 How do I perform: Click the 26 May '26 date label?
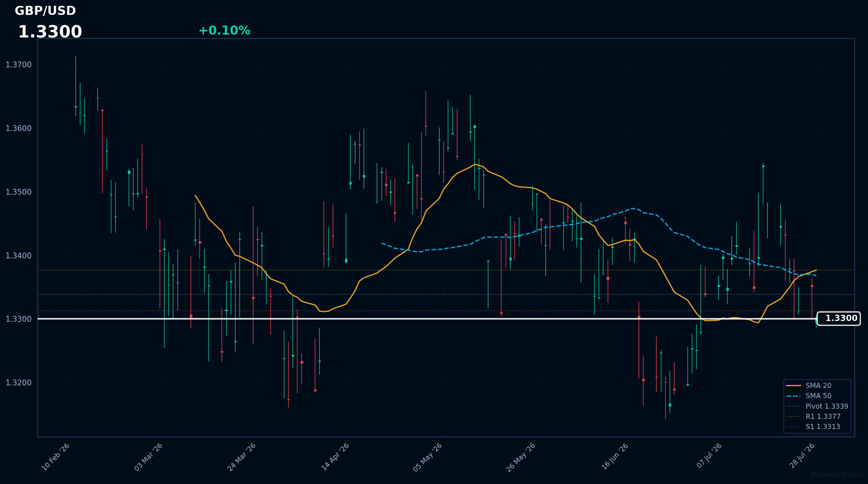(x=521, y=457)
